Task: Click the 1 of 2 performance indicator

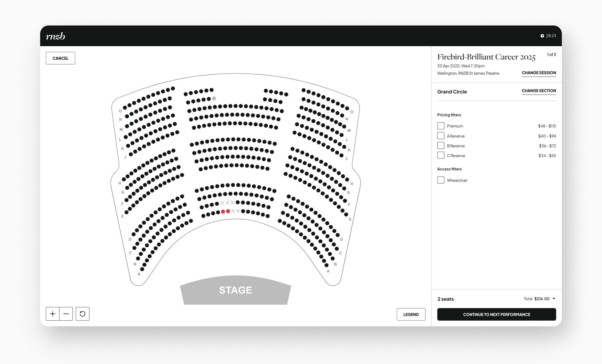Action: tap(551, 55)
